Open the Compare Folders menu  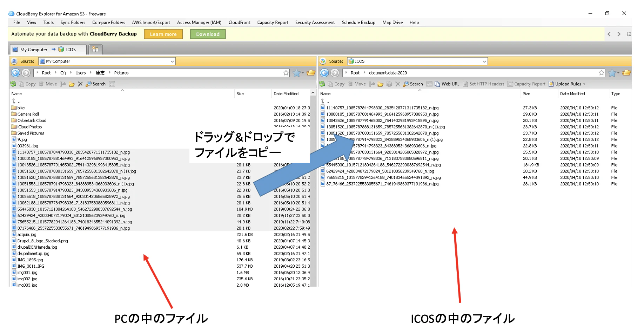click(109, 22)
